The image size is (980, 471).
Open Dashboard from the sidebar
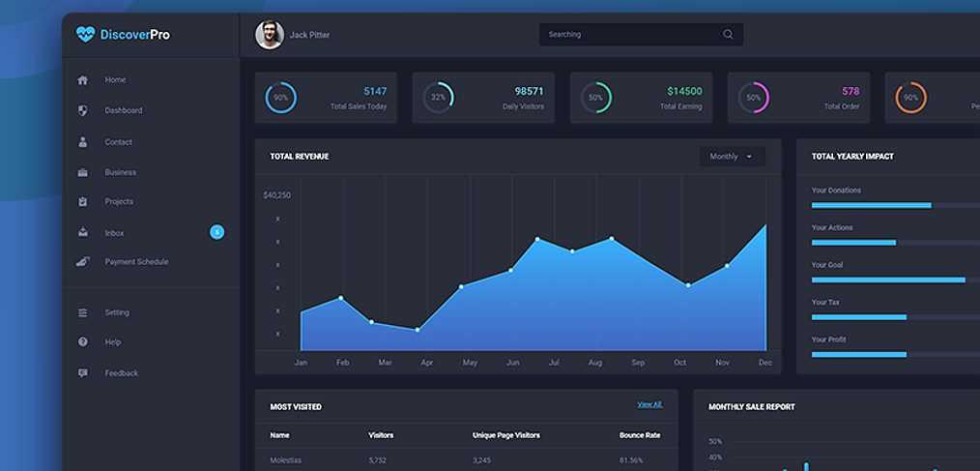(x=123, y=110)
